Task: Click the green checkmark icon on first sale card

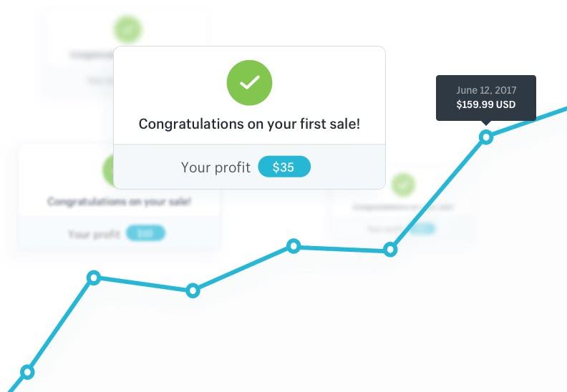Action: point(249,83)
